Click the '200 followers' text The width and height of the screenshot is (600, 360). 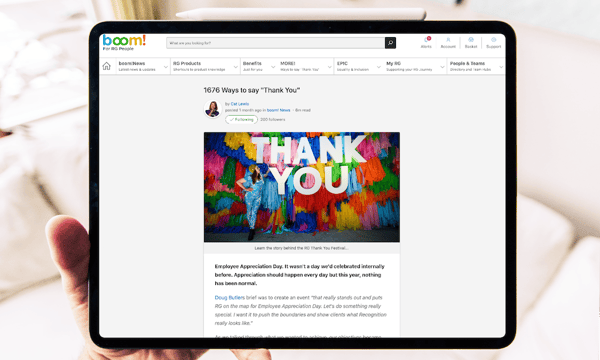click(x=272, y=119)
